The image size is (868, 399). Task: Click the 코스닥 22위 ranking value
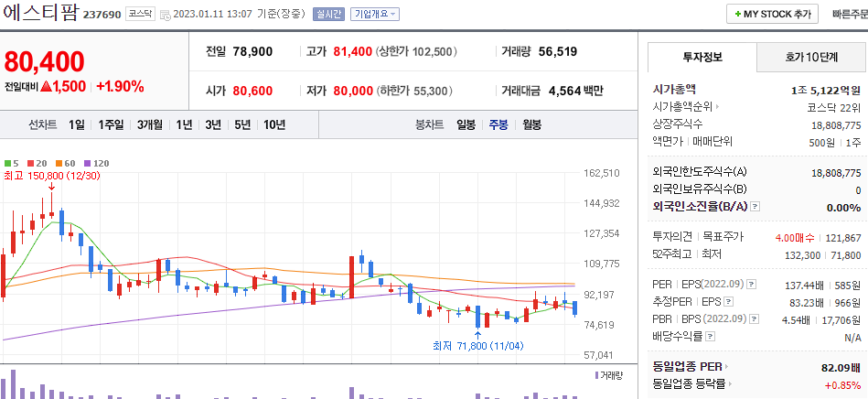(834, 107)
